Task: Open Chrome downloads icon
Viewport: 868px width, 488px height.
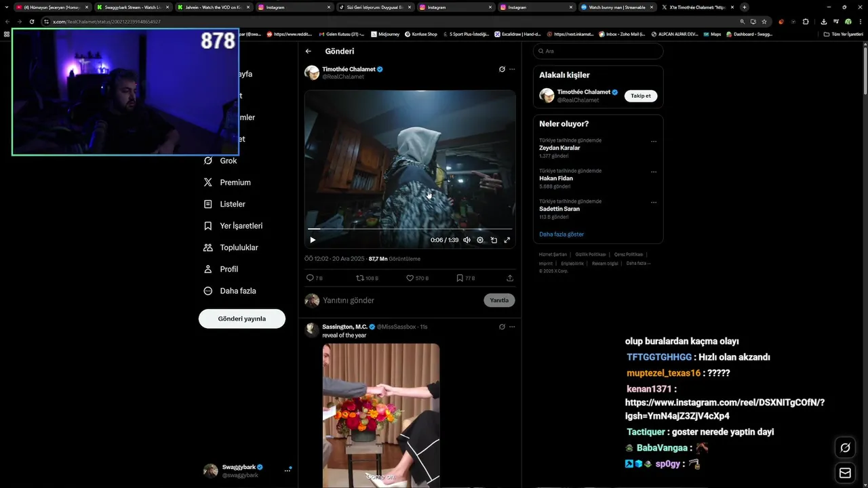Action: point(824,22)
